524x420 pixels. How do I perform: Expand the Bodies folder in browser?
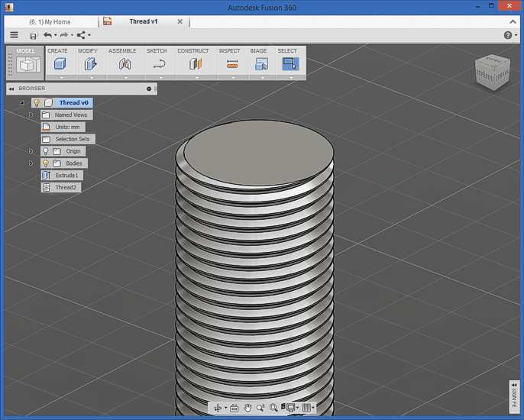click(x=31, y=163)
